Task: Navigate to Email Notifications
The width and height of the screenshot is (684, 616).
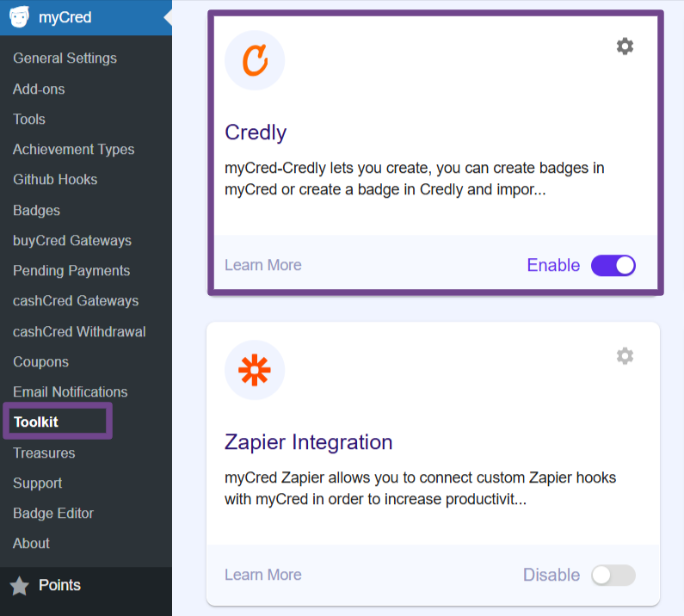Action: tap(70, 391)
